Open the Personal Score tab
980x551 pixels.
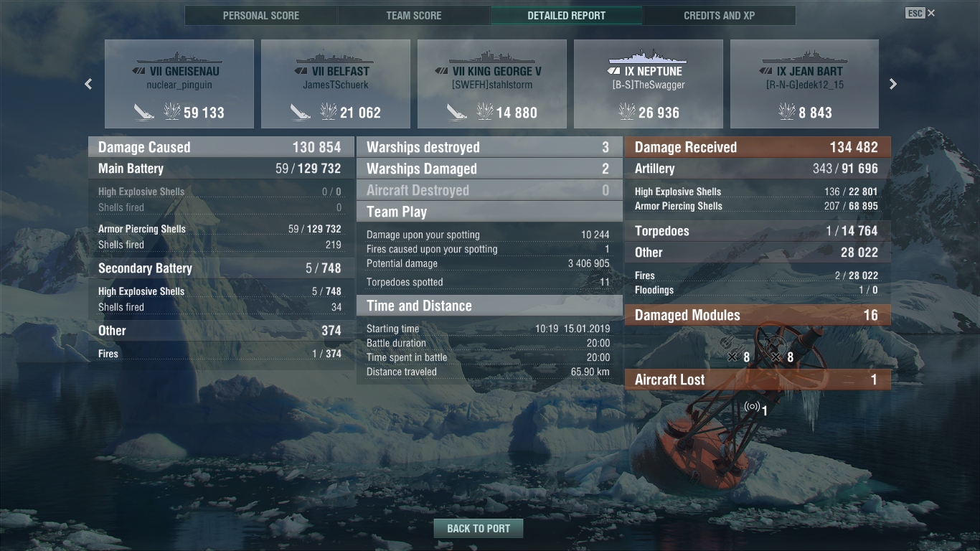pos(261,16)
